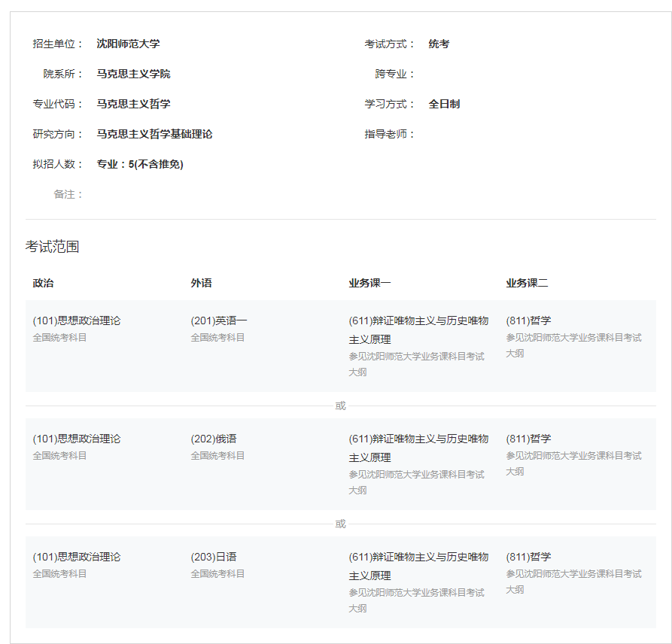Click the 专业代码 value 马克思主义哲学
The image size is (672, 644).
[133, 104]
